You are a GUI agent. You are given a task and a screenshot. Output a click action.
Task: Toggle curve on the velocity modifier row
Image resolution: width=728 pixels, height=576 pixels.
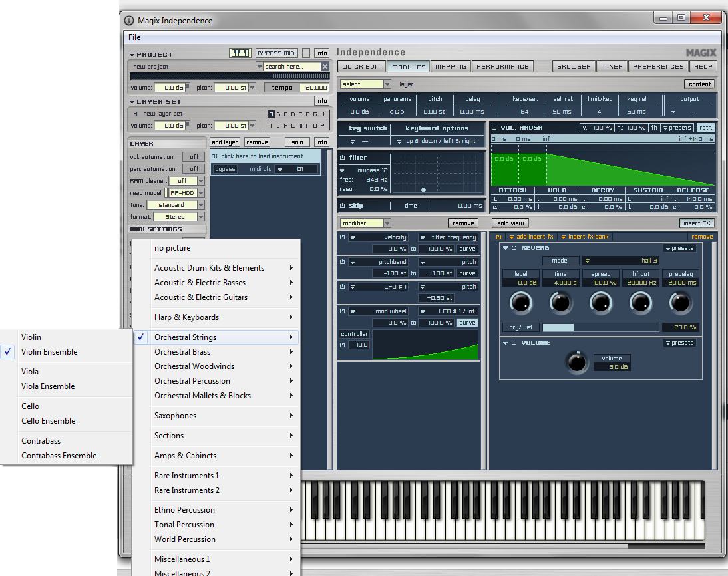[467, 249]
